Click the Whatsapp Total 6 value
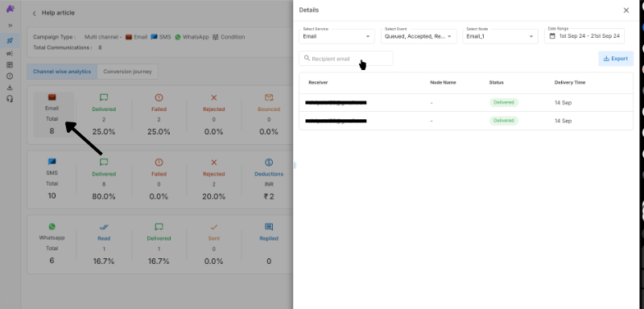 coord(52,261)
